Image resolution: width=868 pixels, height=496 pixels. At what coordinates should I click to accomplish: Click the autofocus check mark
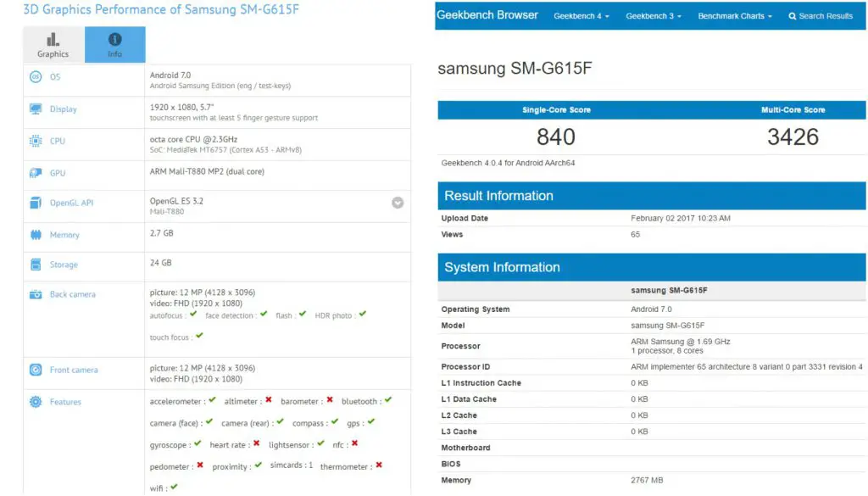pyautogui.click(x=193, y=314)
